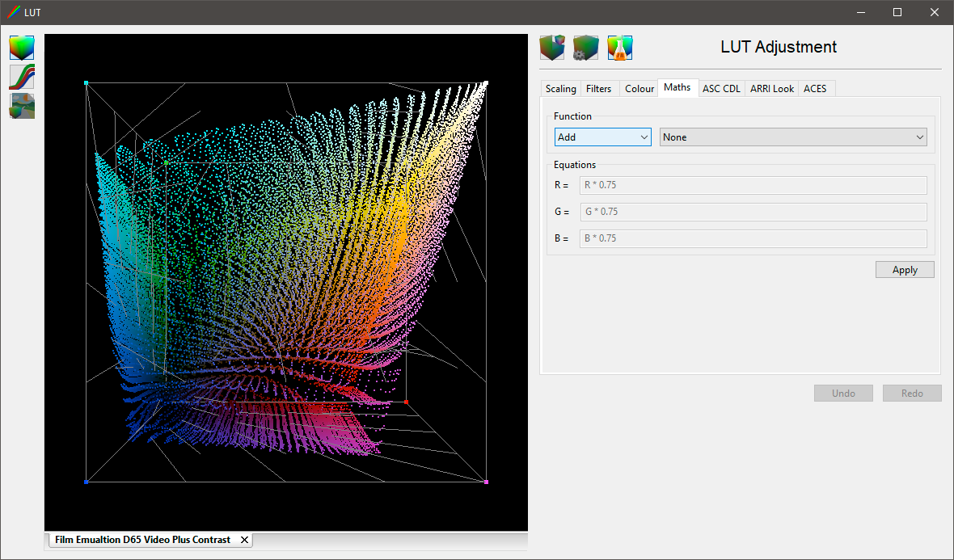The width and height of the screenshot is (954, 560).
Task: Click the Undo button
Action: click(843, 393)
